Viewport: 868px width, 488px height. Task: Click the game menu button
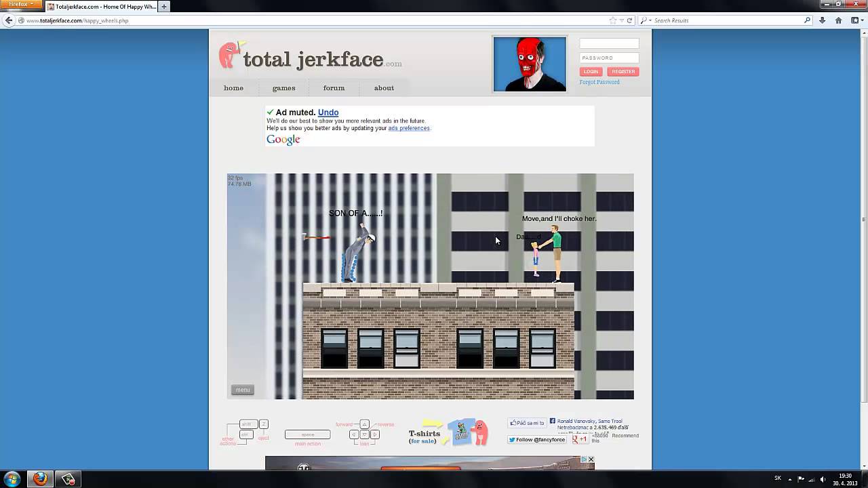click(x=243, y=390)
